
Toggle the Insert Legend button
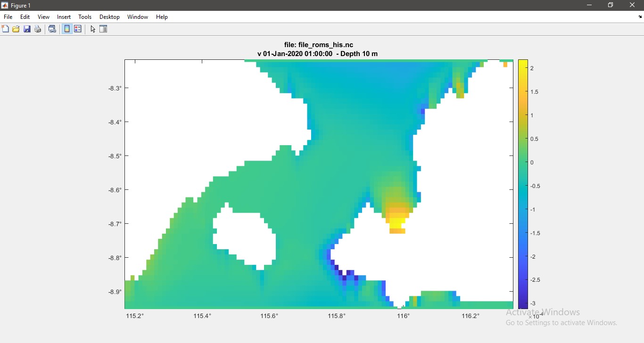point(78,29)
